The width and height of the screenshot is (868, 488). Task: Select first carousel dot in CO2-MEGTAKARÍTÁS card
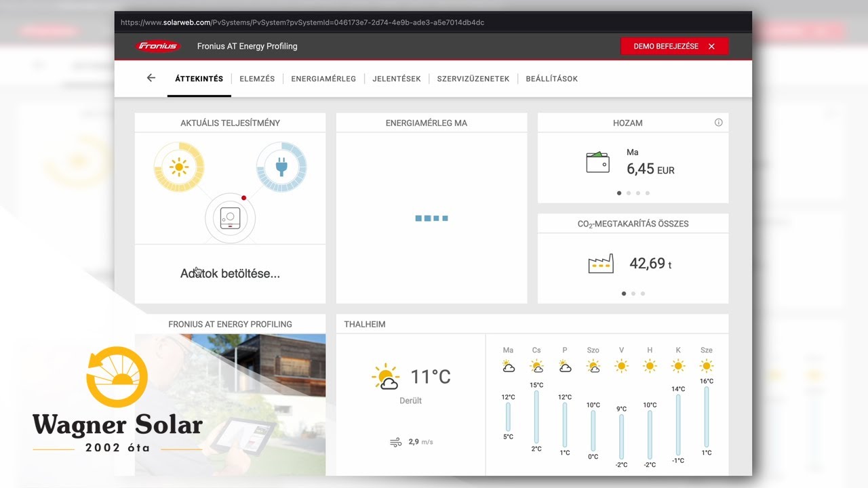pyautogui.click(x=624, y=293)
